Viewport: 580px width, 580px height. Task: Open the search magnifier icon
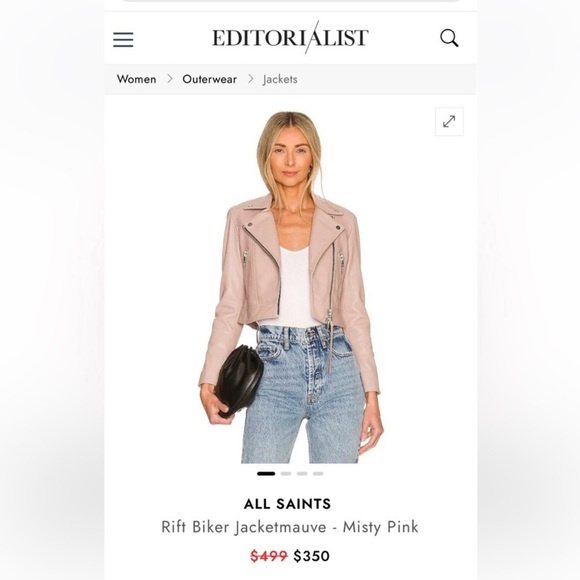click(x=449, y=38)
